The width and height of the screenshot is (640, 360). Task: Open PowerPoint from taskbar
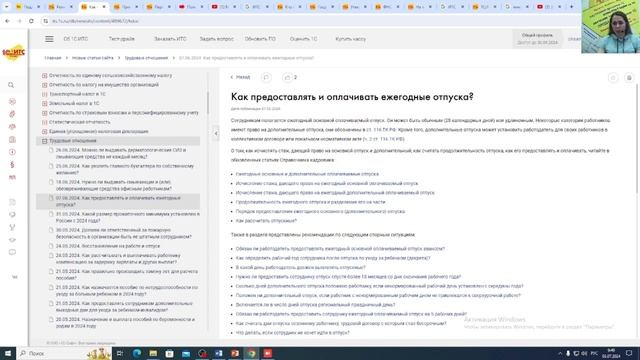235,353
